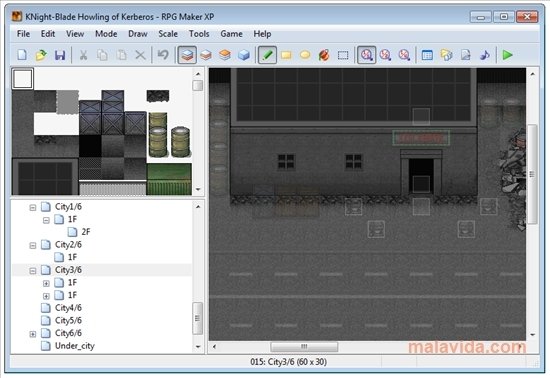Choose the dotted Select tool

coord(343,55)
